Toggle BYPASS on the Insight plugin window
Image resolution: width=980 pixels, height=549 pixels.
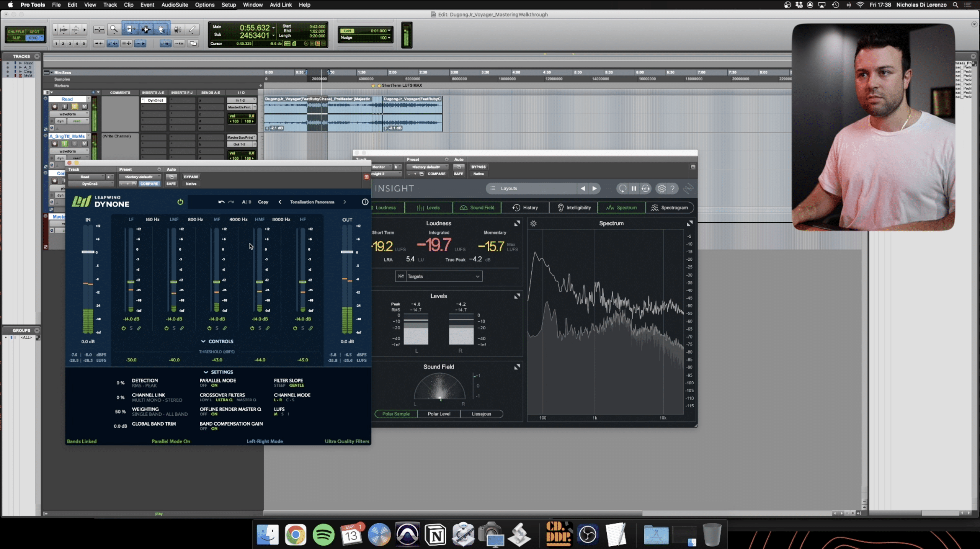tap(478, 167)
